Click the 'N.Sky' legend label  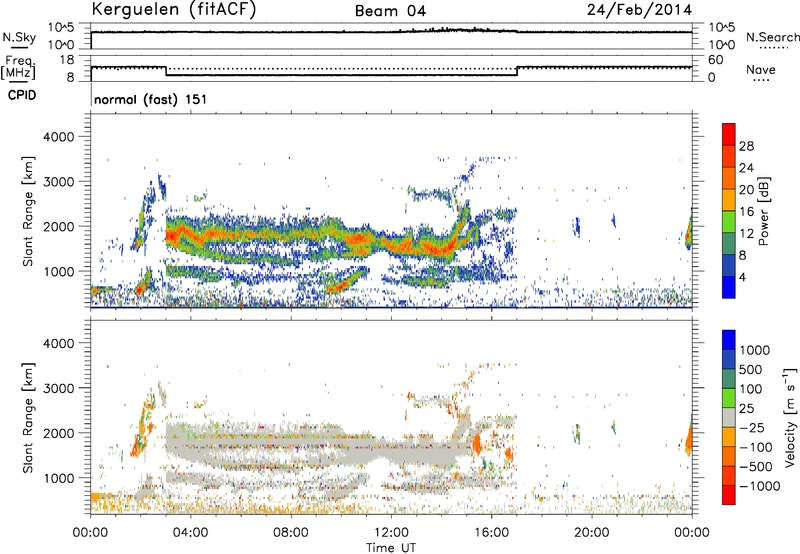19,37
